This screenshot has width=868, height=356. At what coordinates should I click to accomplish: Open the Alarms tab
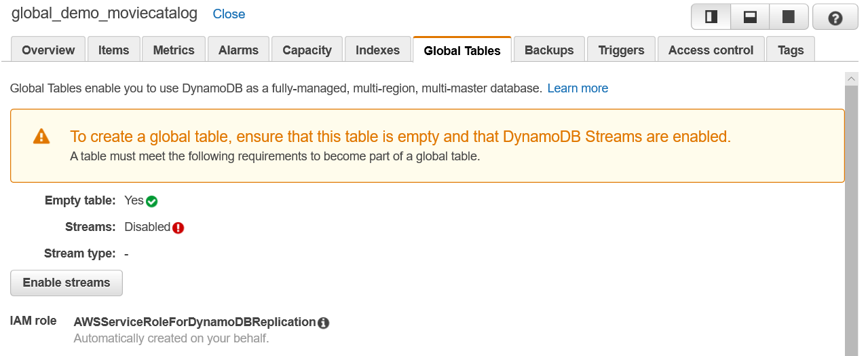pyautogui.click(x=238, y=50)
